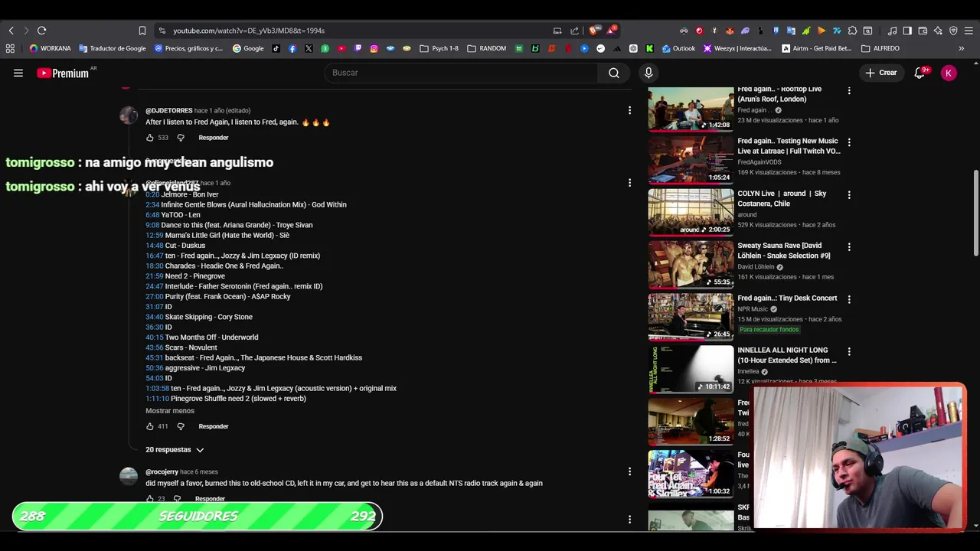Open the RANDOM bookmarks folder

[487, 48]
